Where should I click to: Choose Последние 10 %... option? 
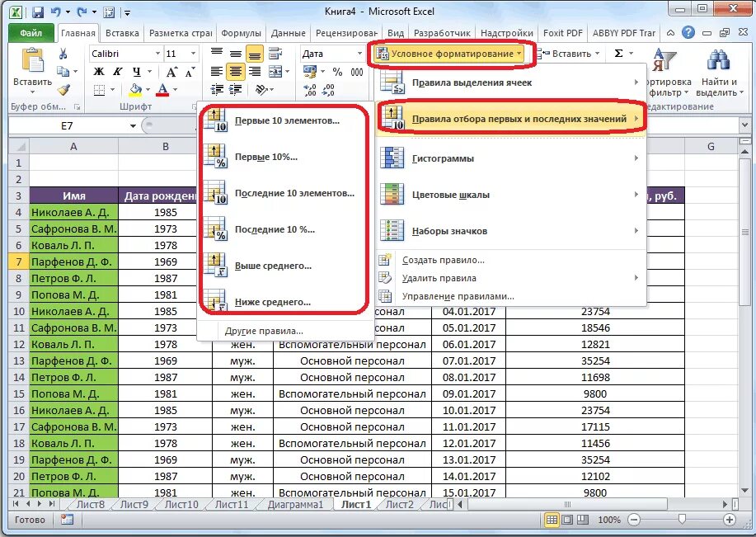284,229
